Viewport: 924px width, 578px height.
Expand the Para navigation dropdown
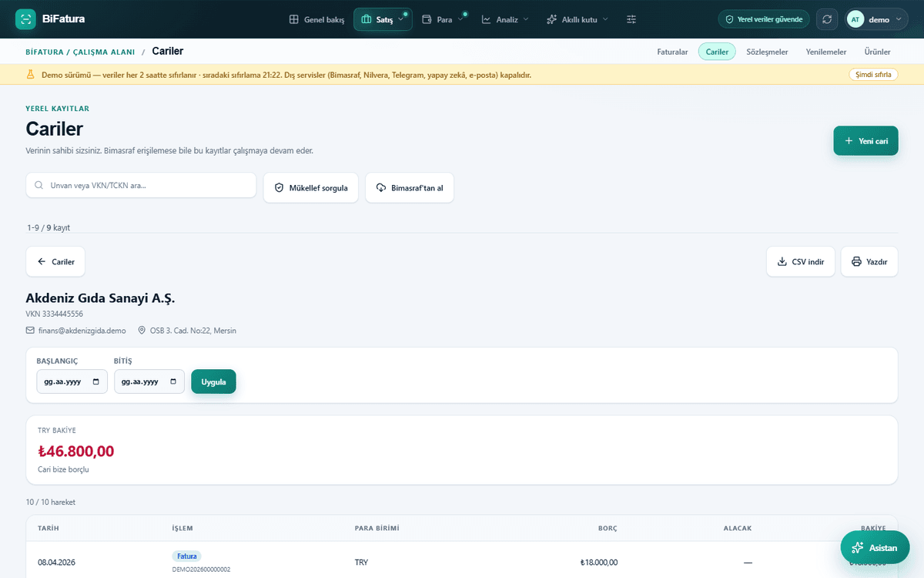click(444, 19)
